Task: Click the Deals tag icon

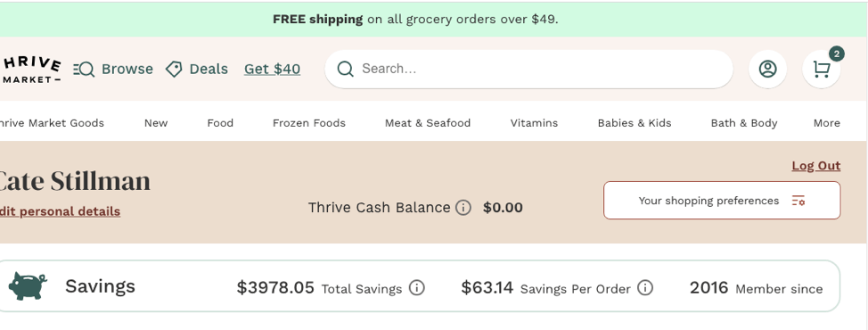Action: (x=174, y=70)
